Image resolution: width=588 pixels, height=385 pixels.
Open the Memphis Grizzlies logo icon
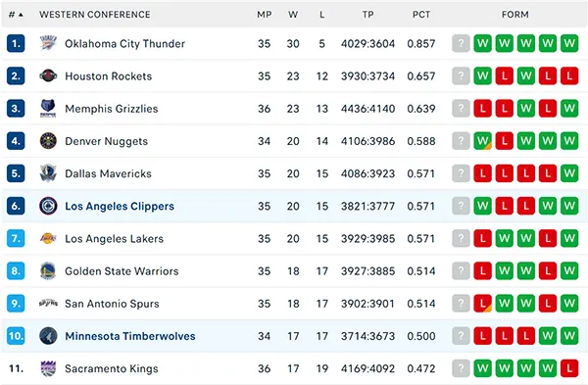(x=48, y=109)
